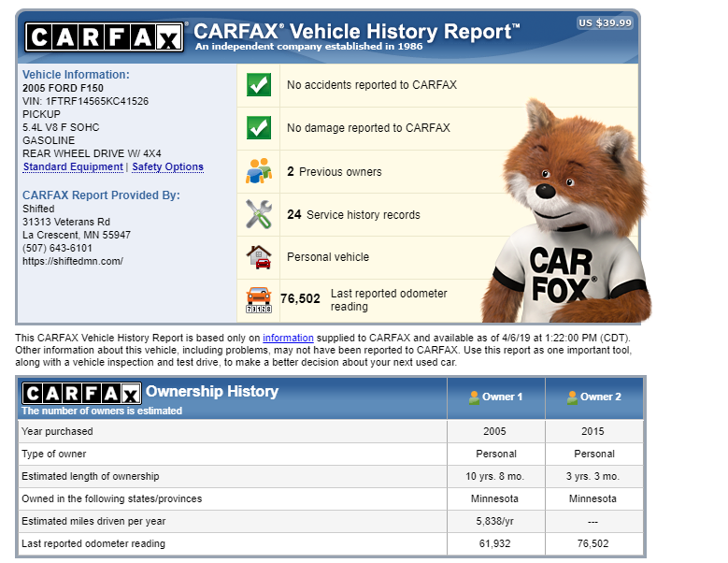Click the dealer phone number (507) 643-6101
The width and height of the screenshot is (728, 563).
57,248
